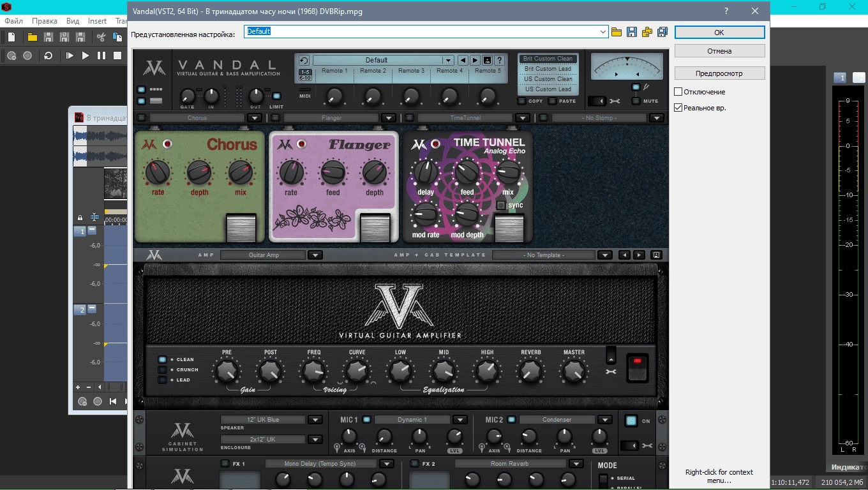Open preset folder icon beside Default field
The height and width of the screenshot is (490, 868).
pos(617,32)
